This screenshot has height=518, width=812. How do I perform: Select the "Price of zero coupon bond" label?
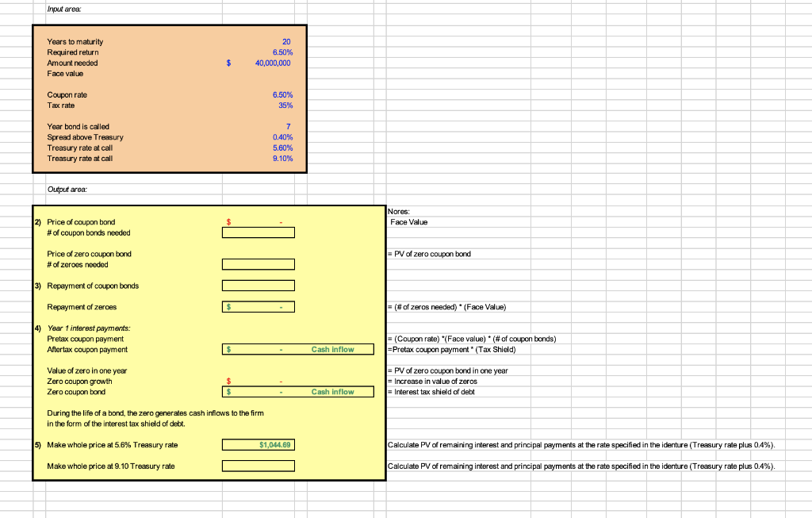(x=89, y=254)
